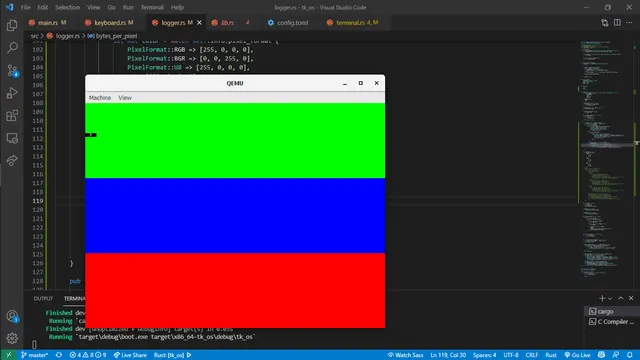Open the Run menu
The image size is (640, 360).
128,7
